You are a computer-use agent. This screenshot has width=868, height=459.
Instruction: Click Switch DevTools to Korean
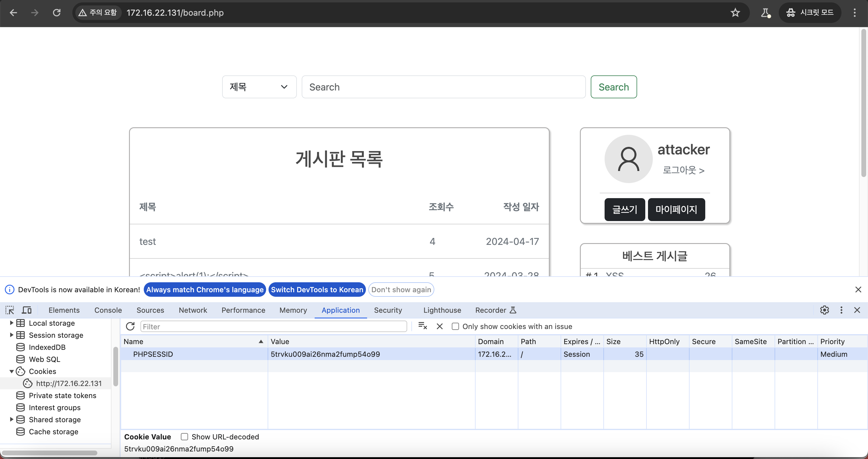[317, 289]
